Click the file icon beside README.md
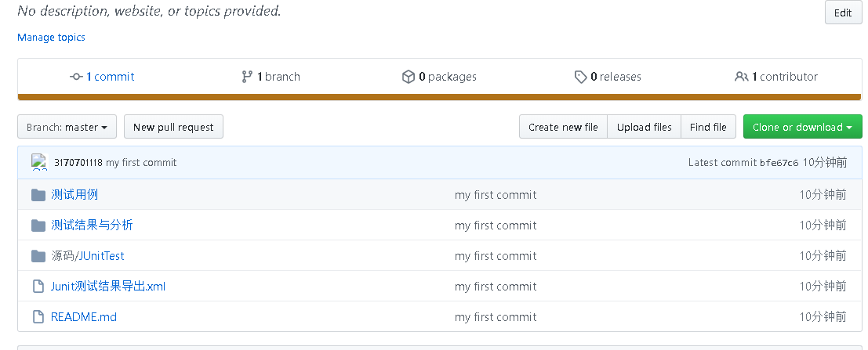 click(x=38, y=317)
